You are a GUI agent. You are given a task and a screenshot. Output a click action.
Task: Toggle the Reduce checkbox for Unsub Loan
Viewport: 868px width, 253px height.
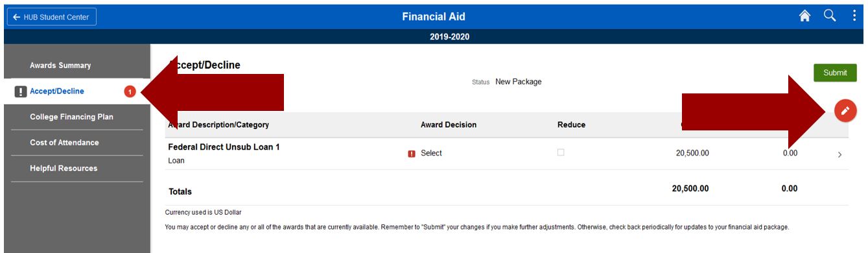[x=561, y=152]
